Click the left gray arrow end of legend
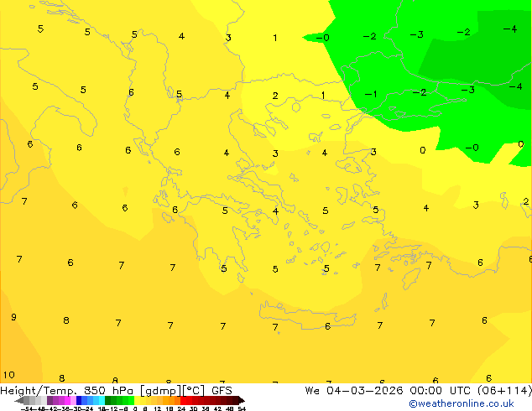The image size is (532, 411). coord(19,400)
